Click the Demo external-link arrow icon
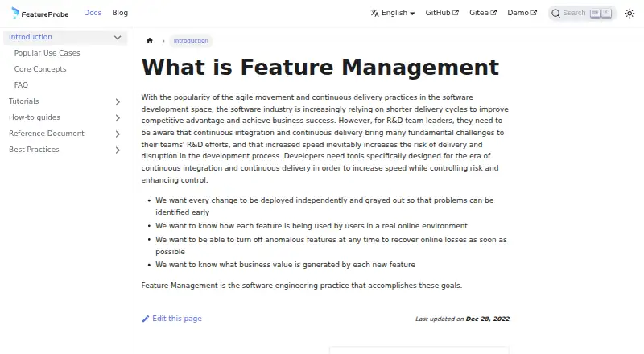 click(534, 13)
